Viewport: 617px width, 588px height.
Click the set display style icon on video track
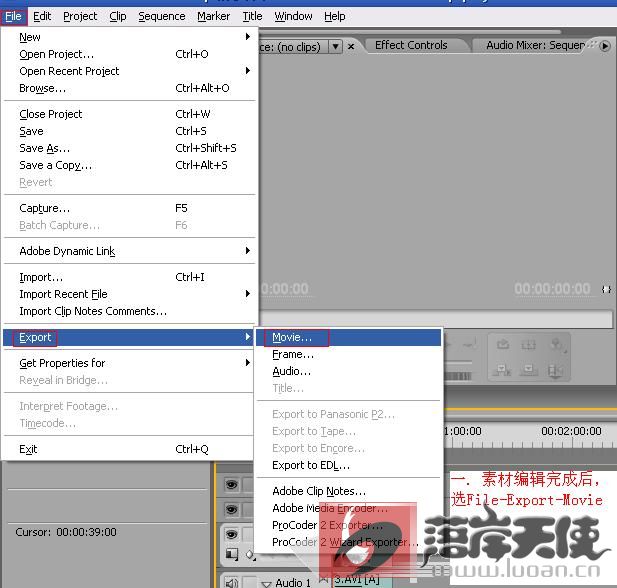[x=232, y=555]
